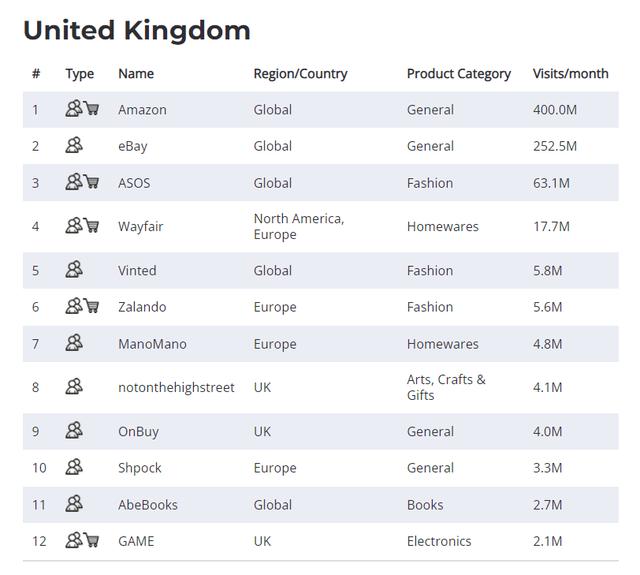Open the notonthehighstreet entry
The image size is (640, 575).
coord(176,388)
